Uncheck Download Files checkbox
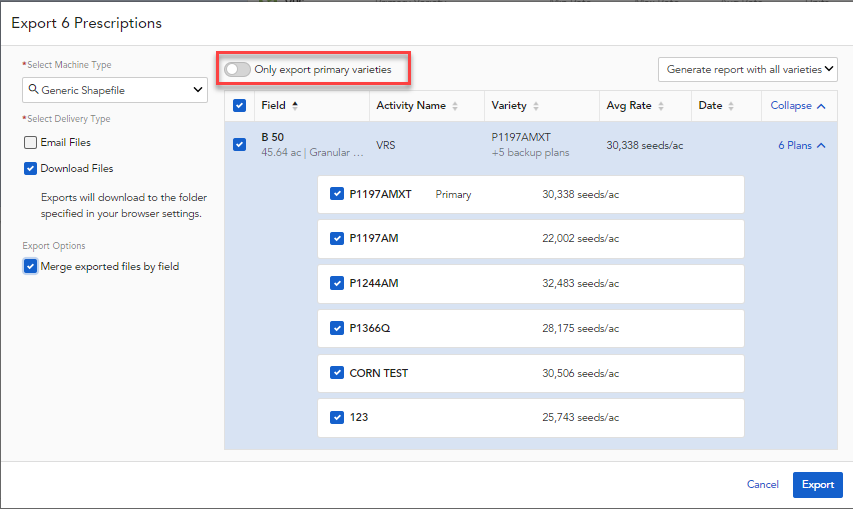853x509 pixels. click(x=31, y=169)
